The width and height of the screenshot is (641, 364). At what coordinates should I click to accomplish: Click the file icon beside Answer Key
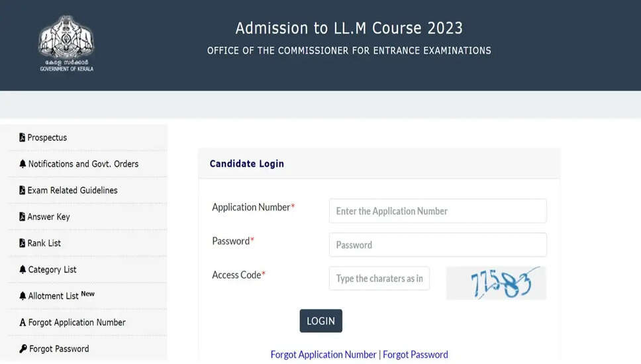pyautogui.click(x=23, y=217)
